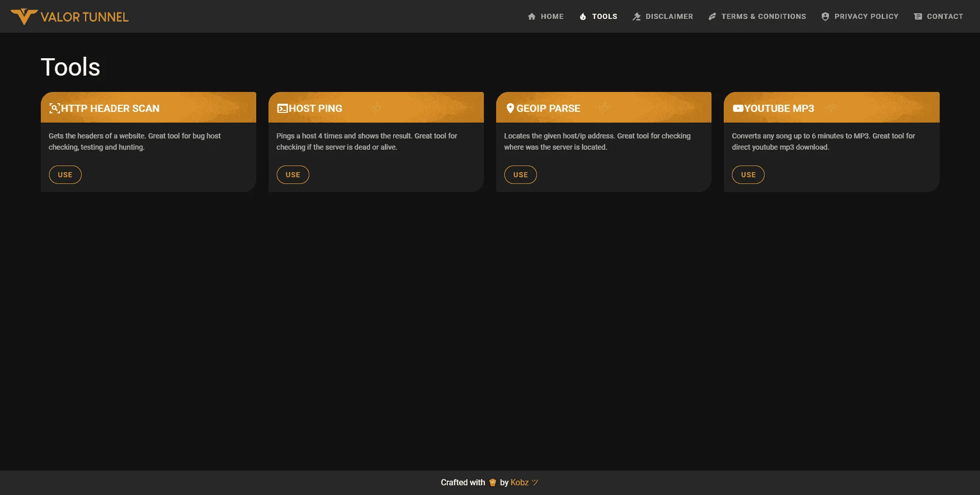980x495 pixels.
Task: Open the Privacy Policy page
Action: [860, 16]
